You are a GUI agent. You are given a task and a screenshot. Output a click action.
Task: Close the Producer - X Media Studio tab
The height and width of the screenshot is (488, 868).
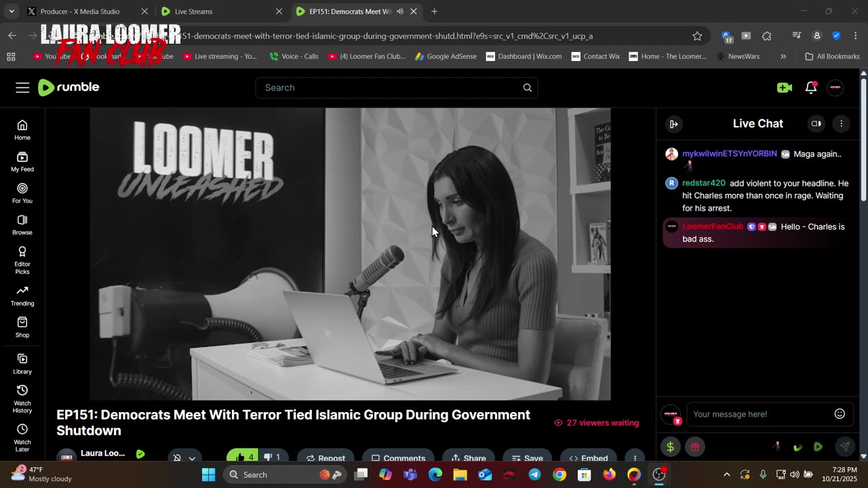pos(144,12)
